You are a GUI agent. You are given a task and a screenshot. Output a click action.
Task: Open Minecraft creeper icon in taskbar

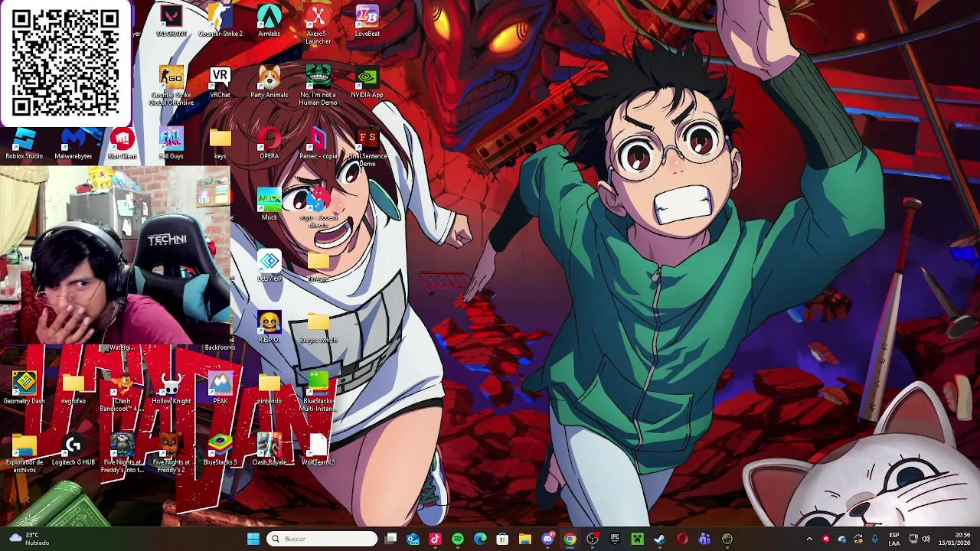click(637, 539)
